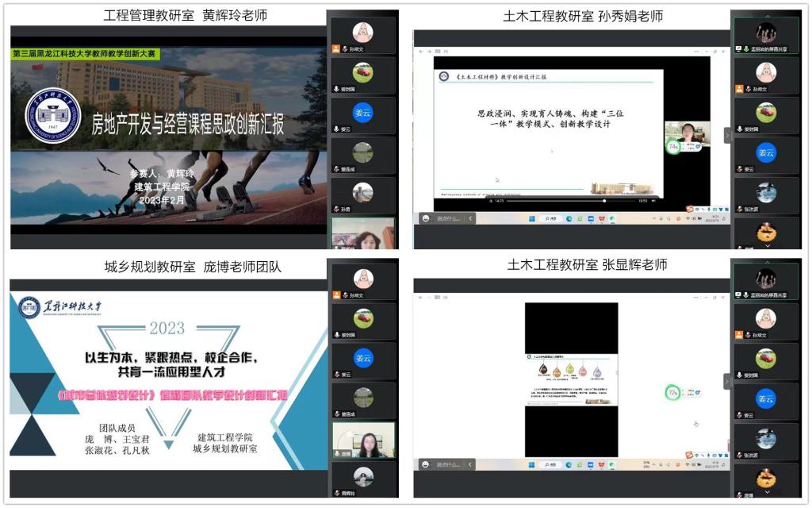
Task: Click chat input field in 张显辉老师 panel
Action: point(448,464)
